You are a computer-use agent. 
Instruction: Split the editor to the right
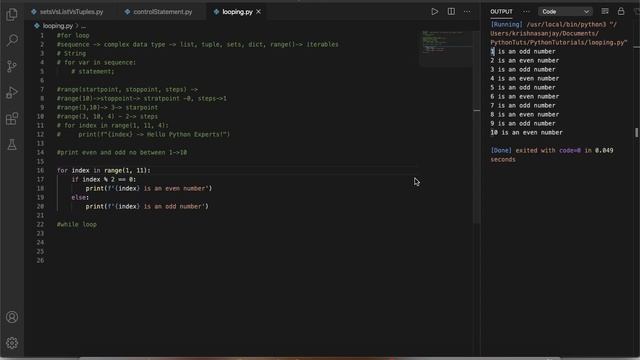coord(451,11)
